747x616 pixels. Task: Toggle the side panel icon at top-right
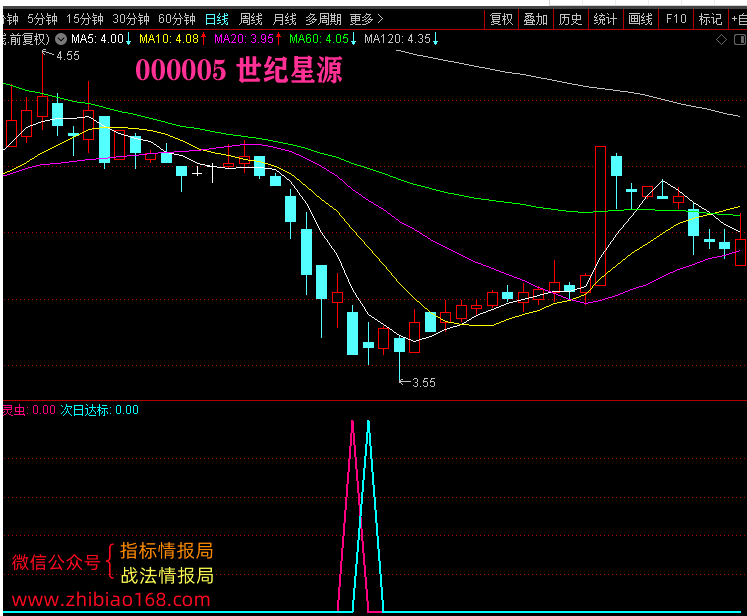pos(740,40)
